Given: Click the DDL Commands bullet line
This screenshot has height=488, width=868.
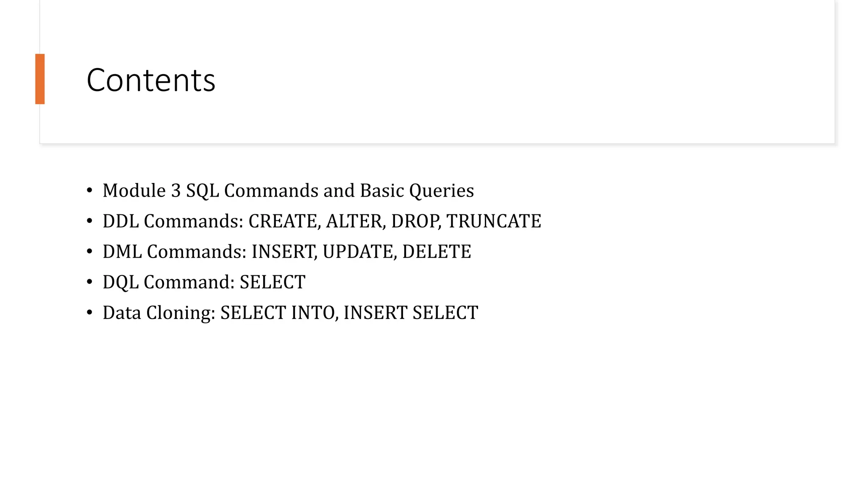Looking at the screenshot, I should (322, 221).
